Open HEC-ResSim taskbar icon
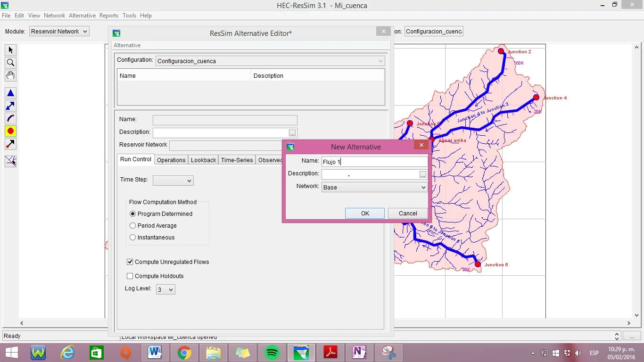 click(301, 353)
